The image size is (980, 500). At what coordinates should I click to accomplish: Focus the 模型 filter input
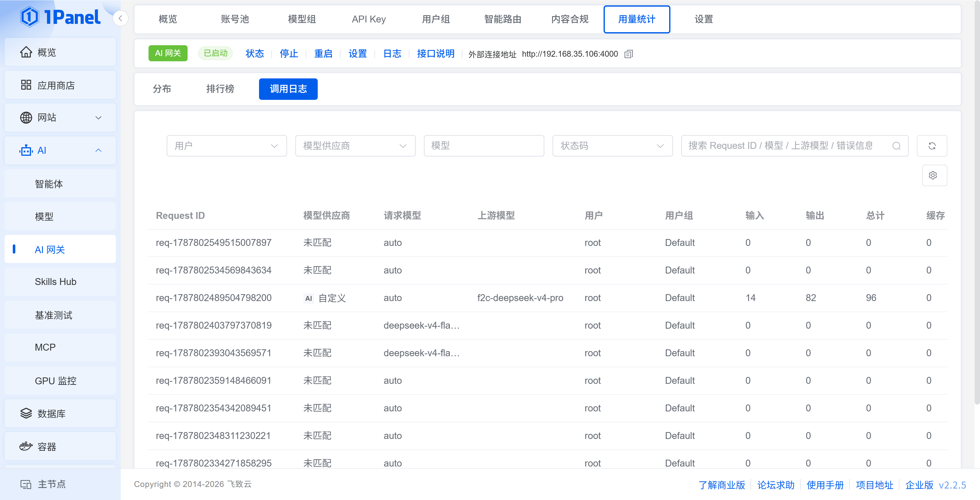(484, 146)
